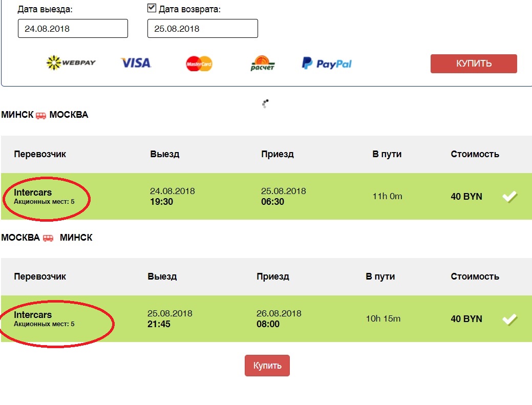The width and height of the screenshot is (532, 405).
Task: Select the Intercars Минск–Москва trip
Action: pos(266,197)
